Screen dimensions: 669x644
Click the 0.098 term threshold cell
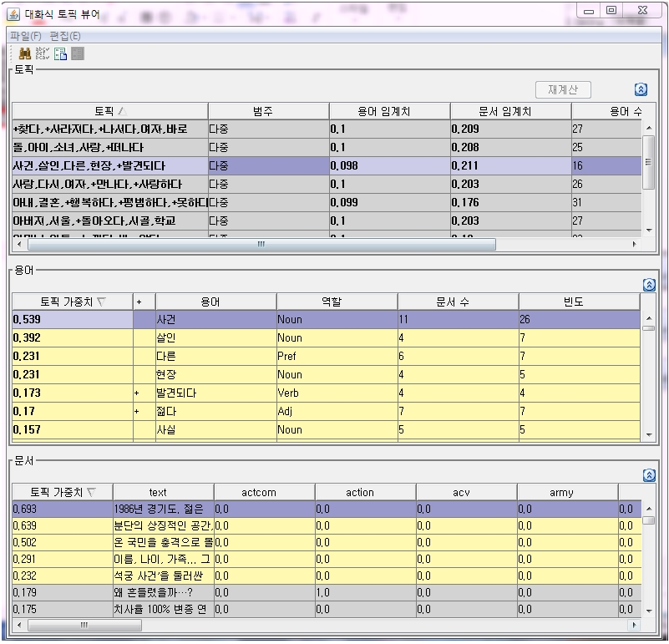pos(389,165)
